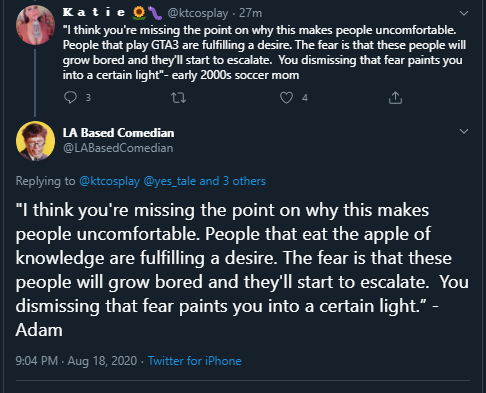Show the '3 others' being replied to
Image resolution: width=486 pixels, height=393 pixels.
(x=244, y=181)
